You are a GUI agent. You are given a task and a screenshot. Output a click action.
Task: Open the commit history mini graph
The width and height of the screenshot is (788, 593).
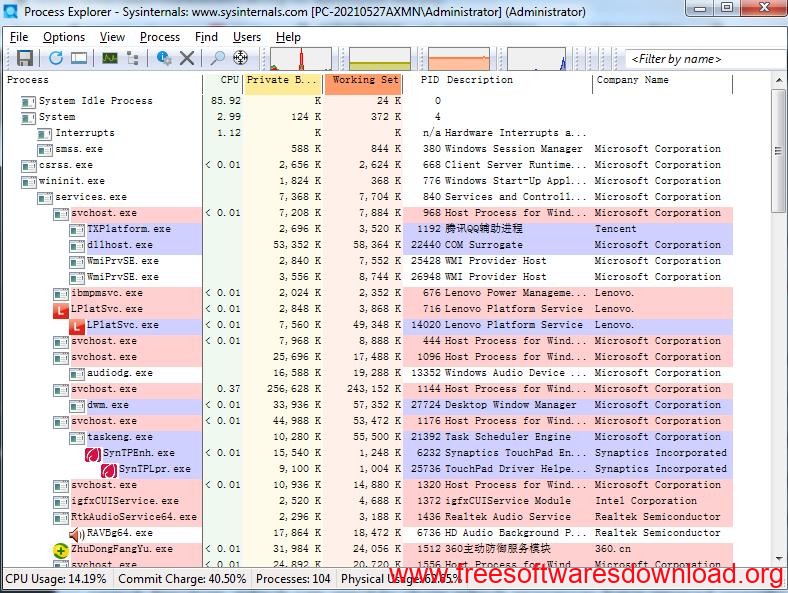pos(380,59)
